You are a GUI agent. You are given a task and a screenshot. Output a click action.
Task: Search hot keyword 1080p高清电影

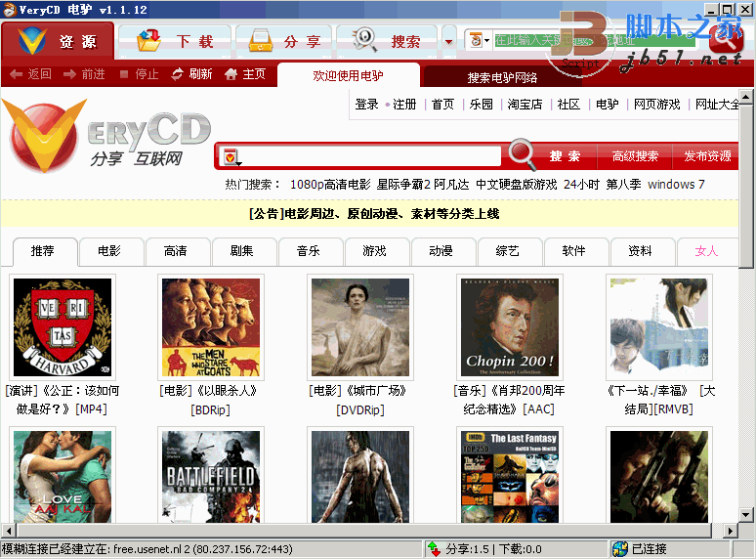click(x=330, y=185)
